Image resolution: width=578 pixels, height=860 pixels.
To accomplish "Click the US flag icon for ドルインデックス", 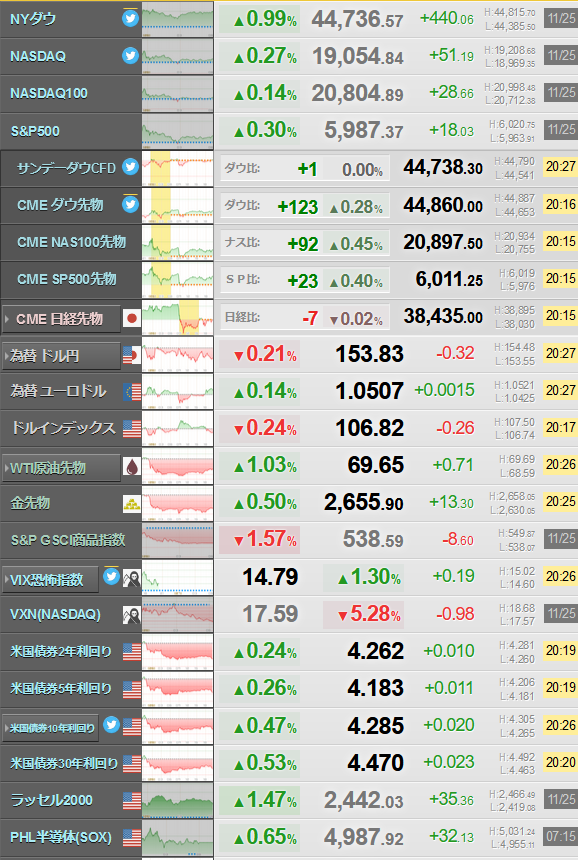I will tap(132, 428).
